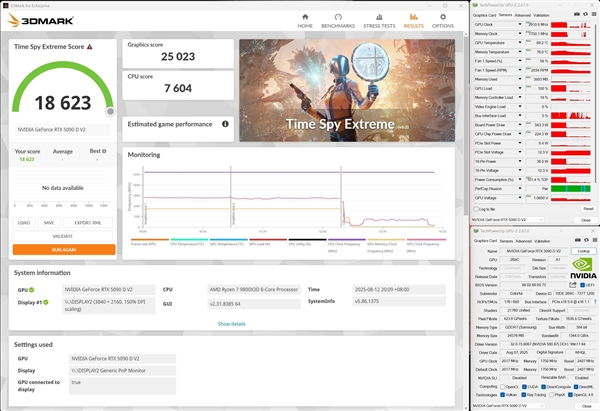This screenshot has height=411, width=600.
Task: Toggle the UEFI checkbox in GPU-Z
Action: (x=581, y=283)
